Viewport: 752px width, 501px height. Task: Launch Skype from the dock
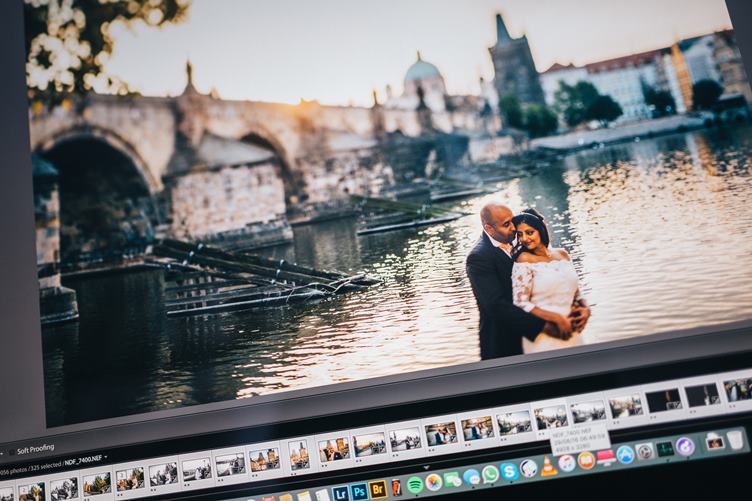pyautogui.click(x=509, y=472)
